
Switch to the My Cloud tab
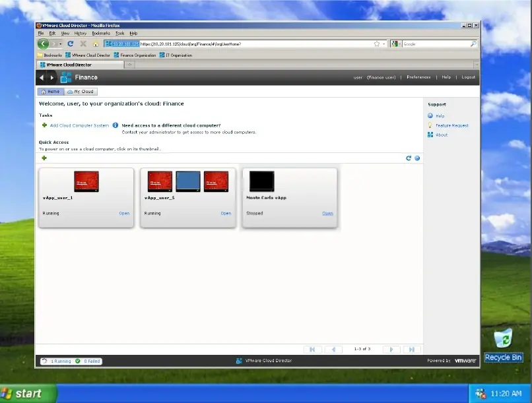81,92
